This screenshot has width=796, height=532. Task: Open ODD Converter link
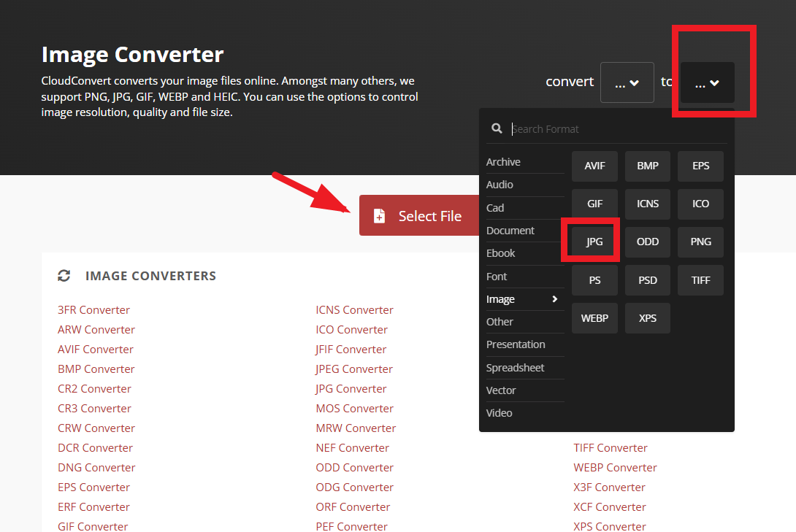354,468
